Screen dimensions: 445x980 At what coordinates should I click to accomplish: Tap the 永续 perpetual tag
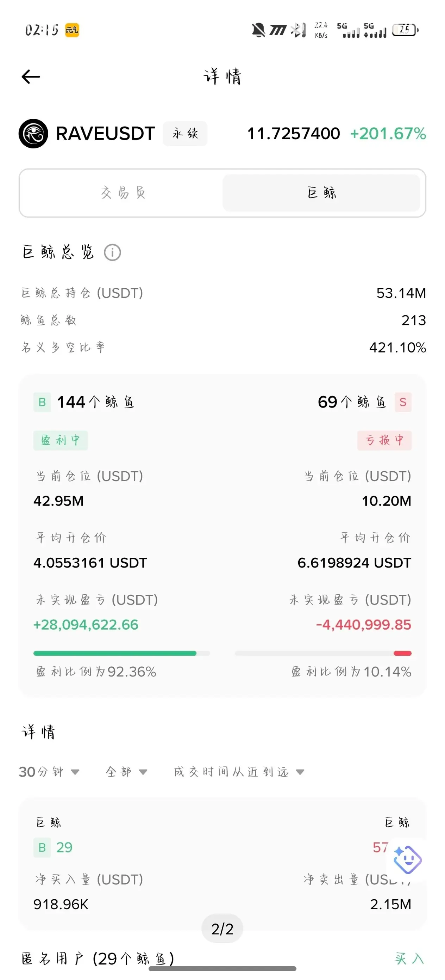click(x=185, y=134)
